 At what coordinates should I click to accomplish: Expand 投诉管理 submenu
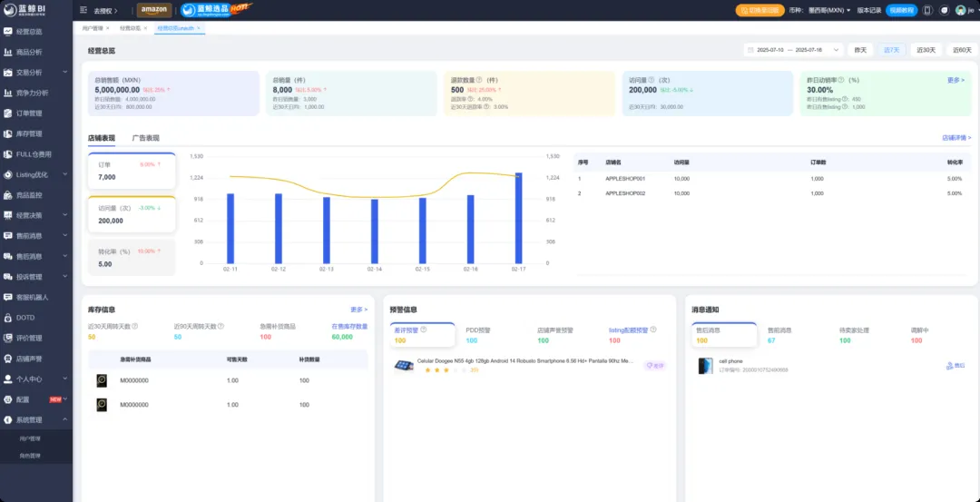[x=65, y=277]
